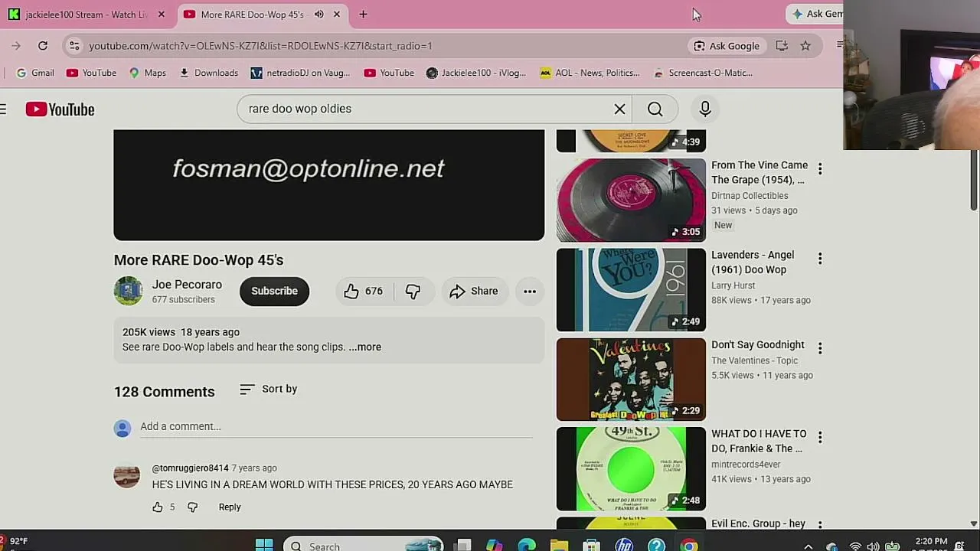This screenshot has width=980, height=551.
Task: Dislike the More RARE Doo-Wop 45's video
Action: coord(413,291)
